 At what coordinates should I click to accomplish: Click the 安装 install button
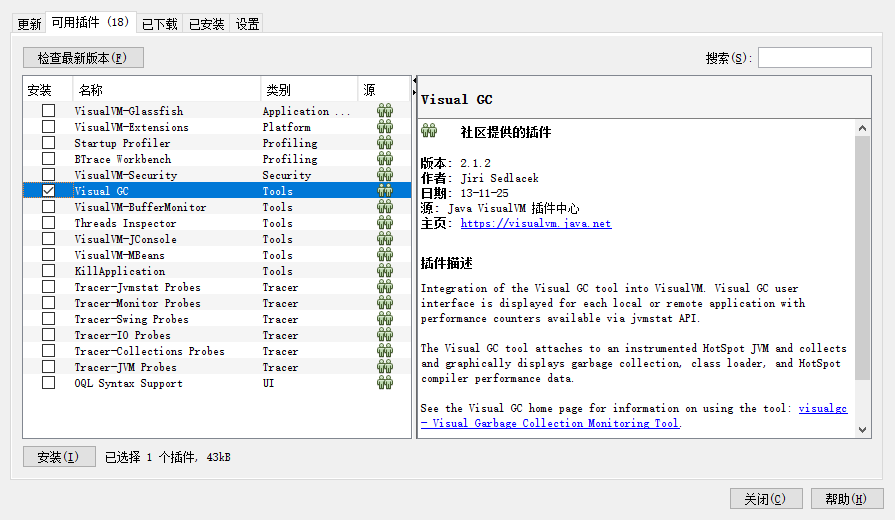point(59,457)
